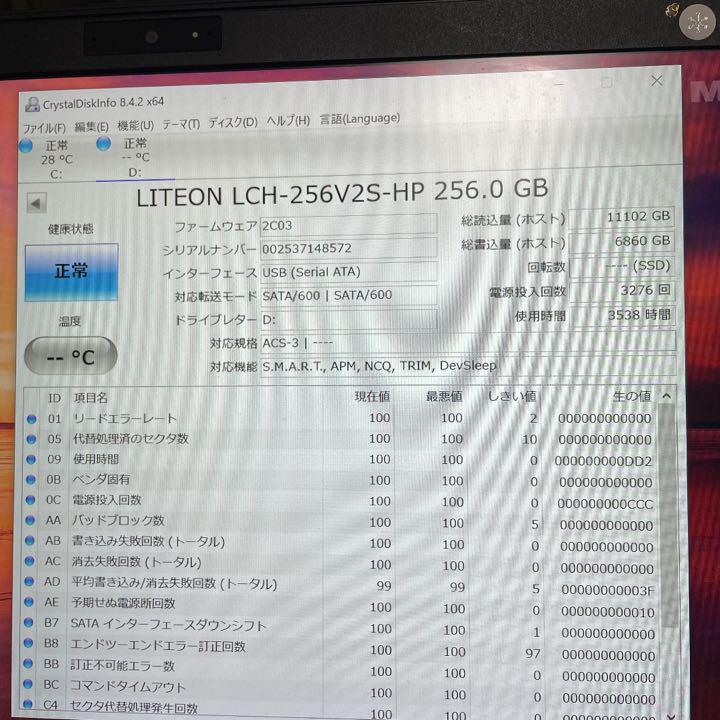
Task: Click the 項目名 column header
Action: (91, 398)
